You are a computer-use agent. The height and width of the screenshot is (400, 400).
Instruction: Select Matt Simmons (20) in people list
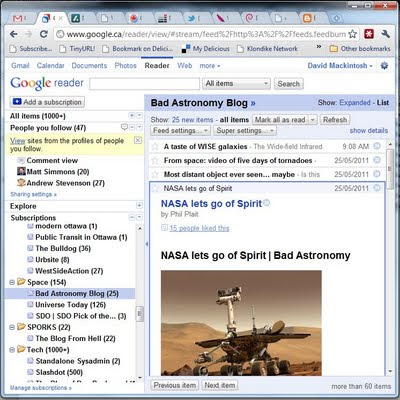click(x=58, y=172)
